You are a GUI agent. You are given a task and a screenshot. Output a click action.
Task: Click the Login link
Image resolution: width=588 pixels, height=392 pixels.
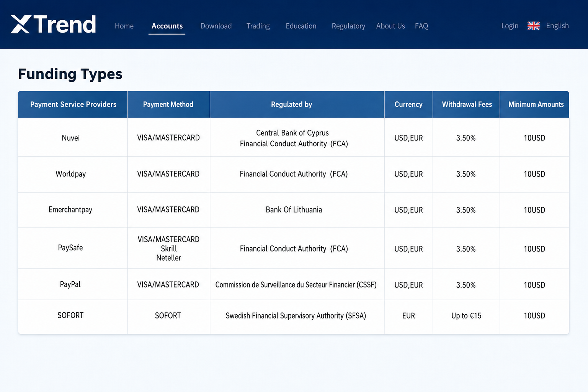(510, 26)
